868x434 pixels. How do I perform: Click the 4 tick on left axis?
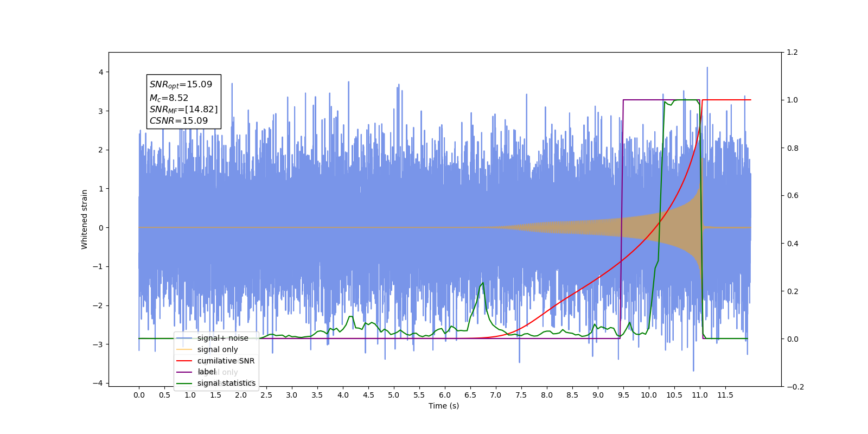point(100,72)
